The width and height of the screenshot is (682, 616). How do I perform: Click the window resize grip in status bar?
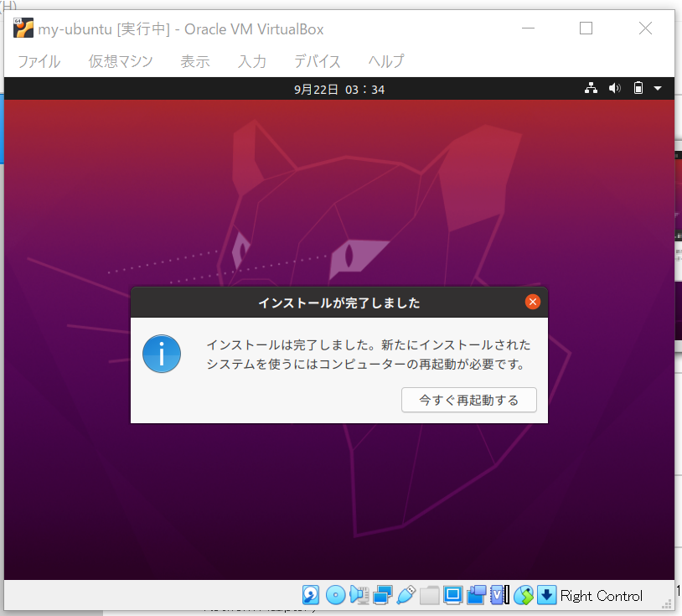tap(667, 603)
